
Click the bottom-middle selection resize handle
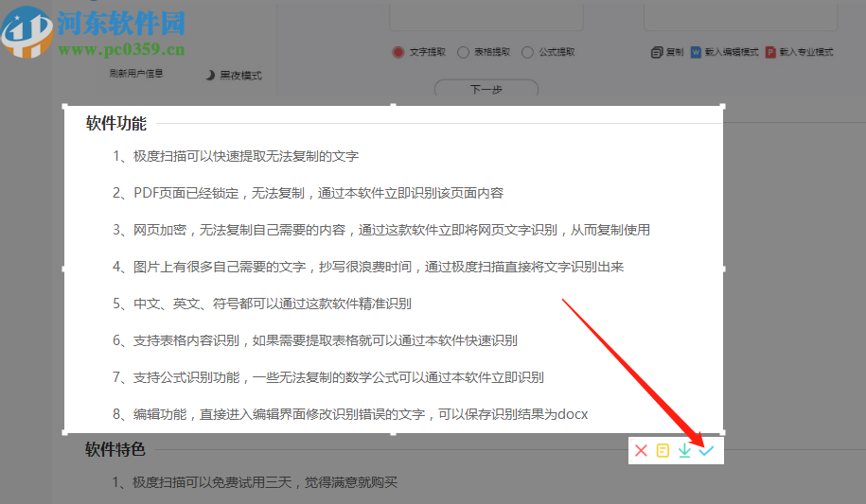pyautogui.click(x=393, y=433)
